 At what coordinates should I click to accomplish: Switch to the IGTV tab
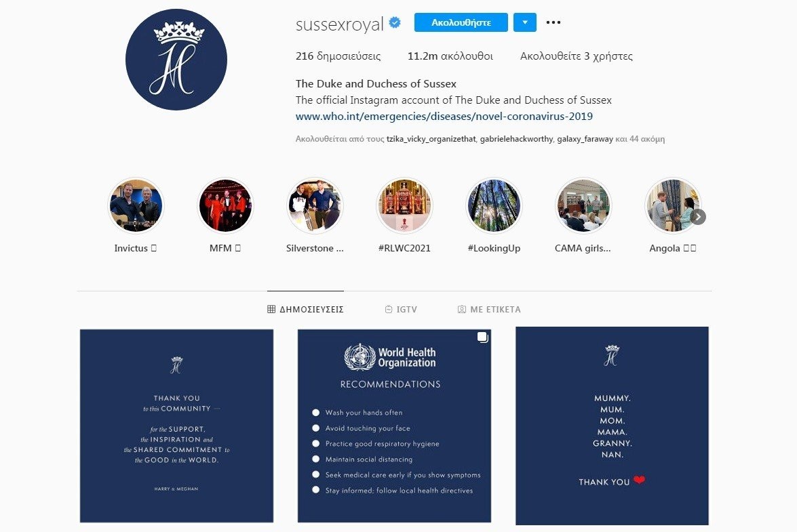[401, 309]
